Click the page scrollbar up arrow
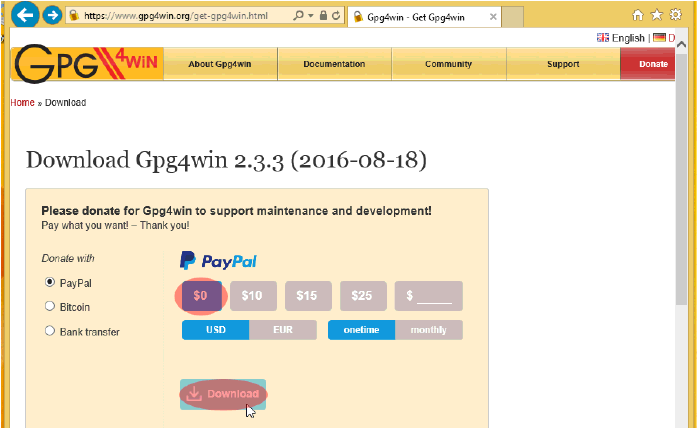 (x=681, y=44)
